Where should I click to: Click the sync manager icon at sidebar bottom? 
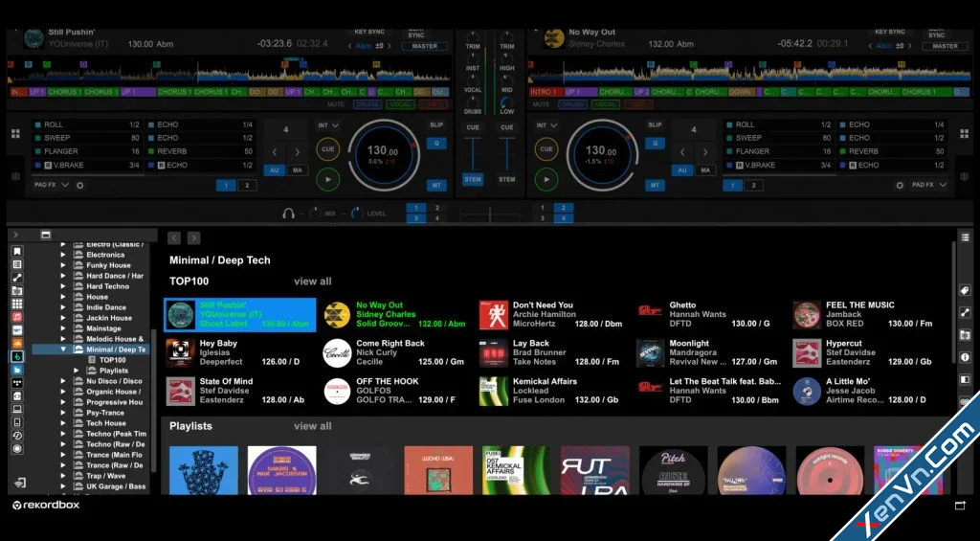(x=20, y=483)
